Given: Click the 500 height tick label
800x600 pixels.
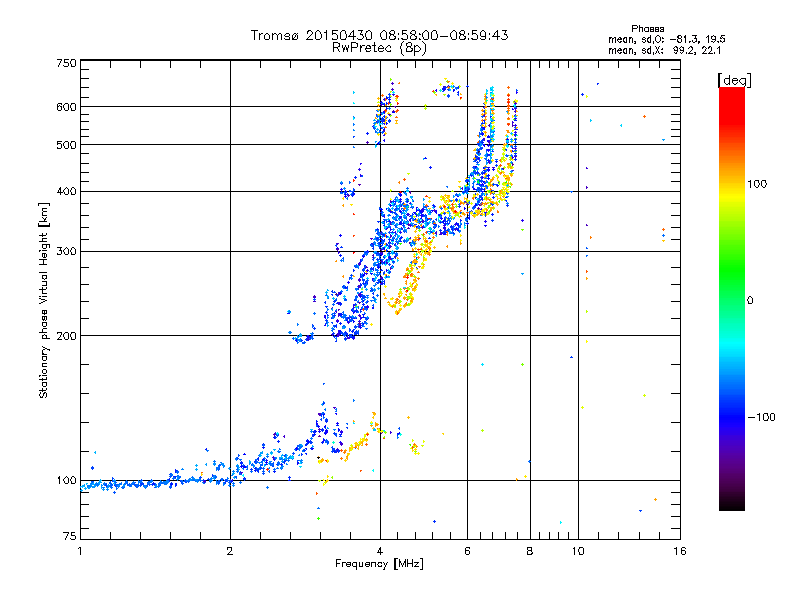Looking at the screenshot, I should [x=66, y=145].
